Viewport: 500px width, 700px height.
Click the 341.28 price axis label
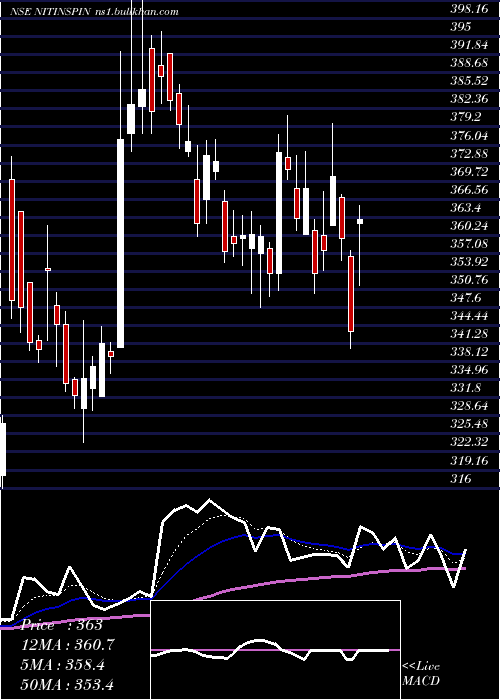point(468,333)
